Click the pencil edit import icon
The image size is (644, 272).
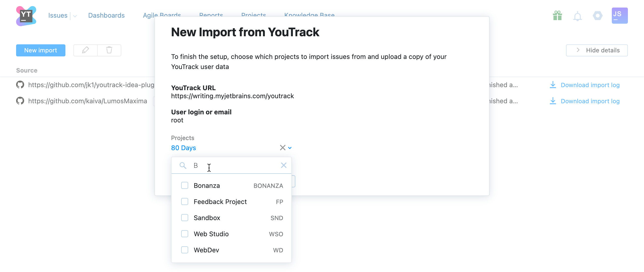pos(86,50)
